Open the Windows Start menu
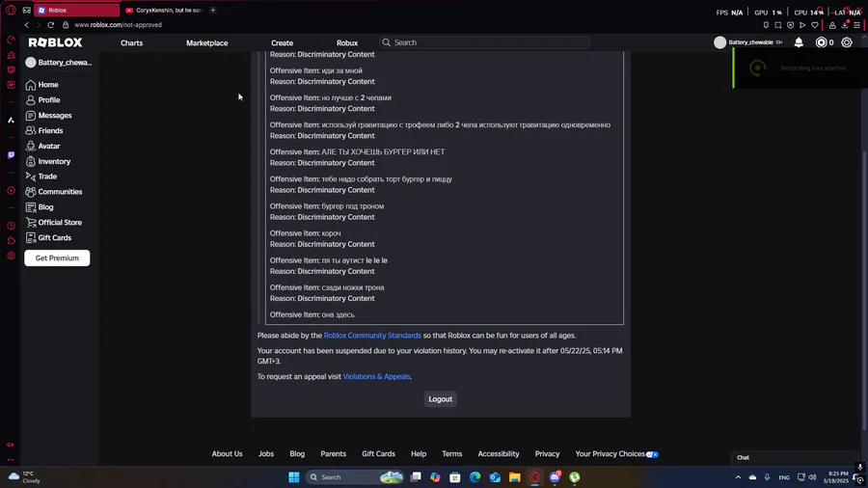 tap(294, 477)
